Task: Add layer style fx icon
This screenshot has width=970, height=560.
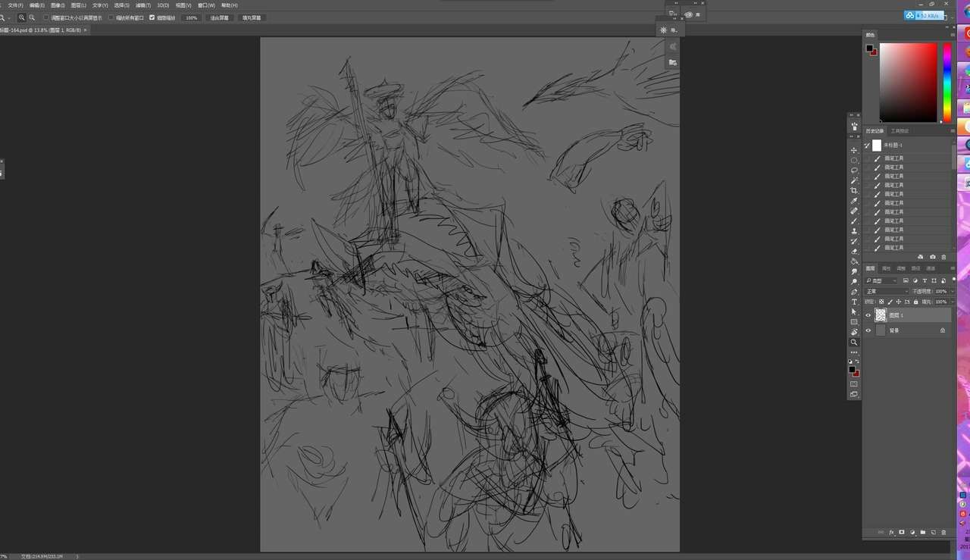Action: 891,533
